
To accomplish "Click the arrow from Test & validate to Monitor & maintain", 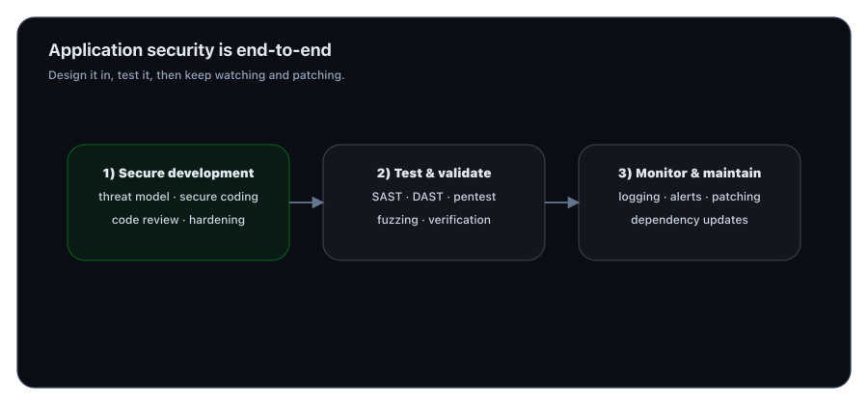I will (561, 202).
